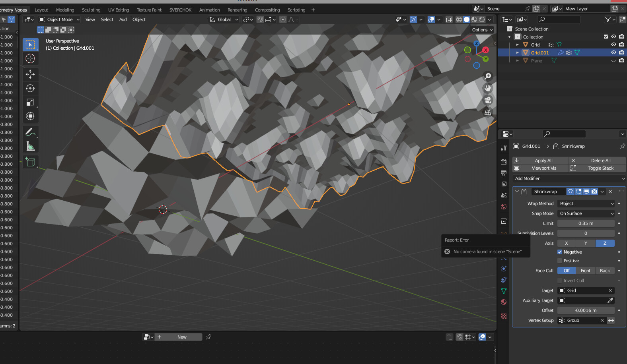The image size is (627, 364).
Task: Click the viewport zoom magnifier icon
Action: tap(488, 76)
